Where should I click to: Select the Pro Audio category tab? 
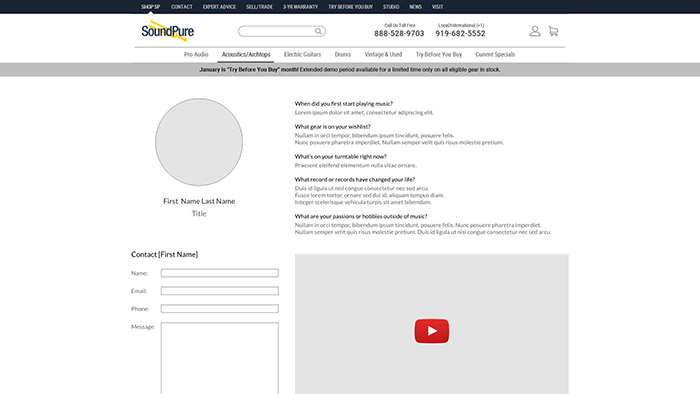(x=196, y=54)
